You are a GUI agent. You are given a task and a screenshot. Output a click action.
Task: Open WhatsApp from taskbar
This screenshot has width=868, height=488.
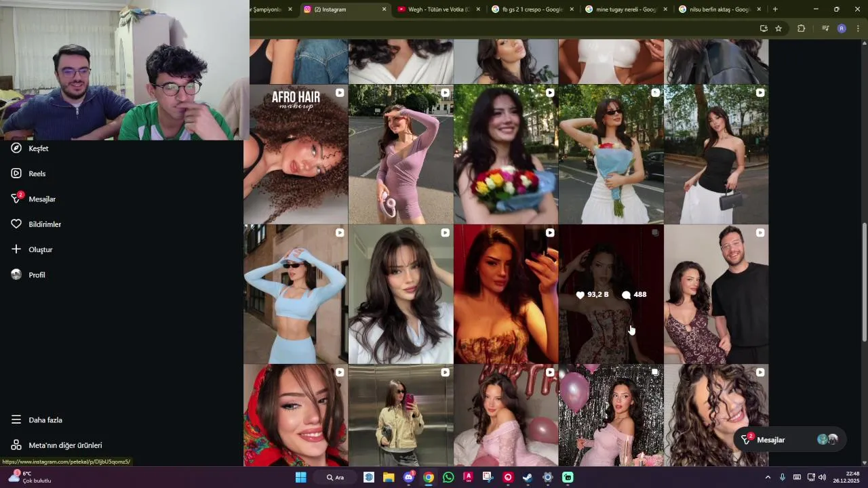point(448,477)
